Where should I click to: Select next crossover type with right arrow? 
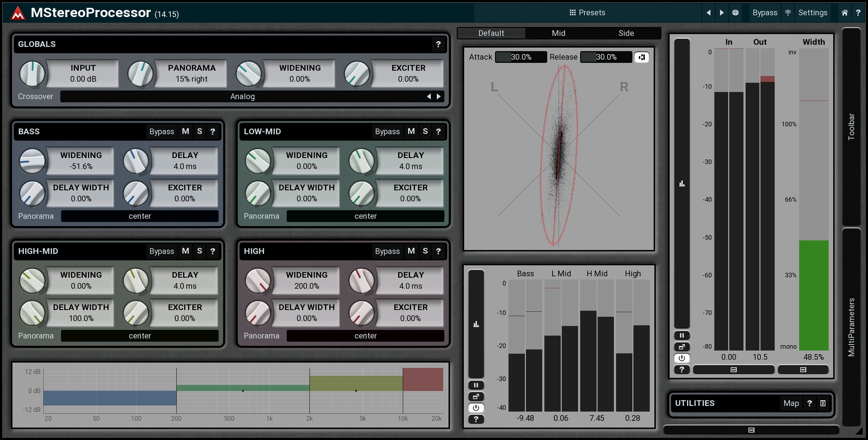pos(439,97)
